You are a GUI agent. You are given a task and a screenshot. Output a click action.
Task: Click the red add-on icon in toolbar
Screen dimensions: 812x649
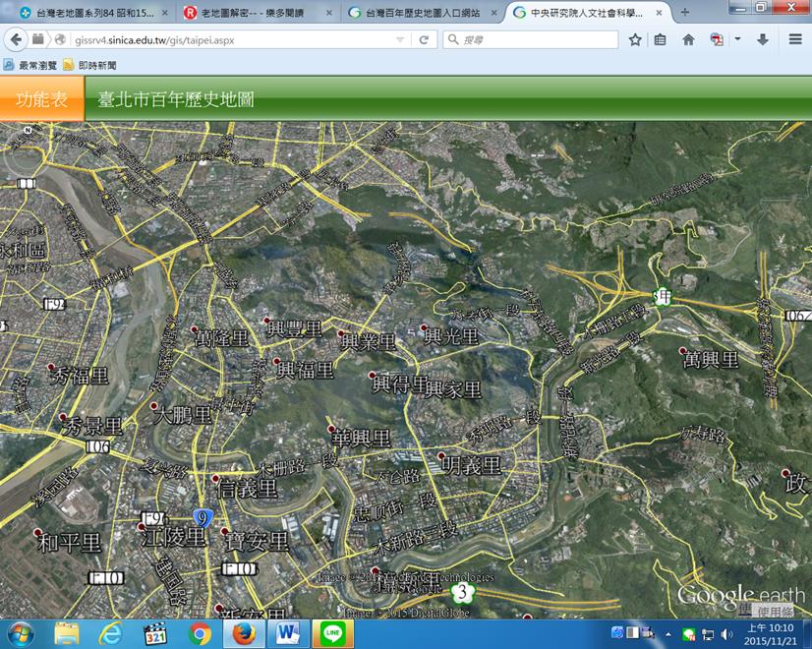(x=717, y=40)
